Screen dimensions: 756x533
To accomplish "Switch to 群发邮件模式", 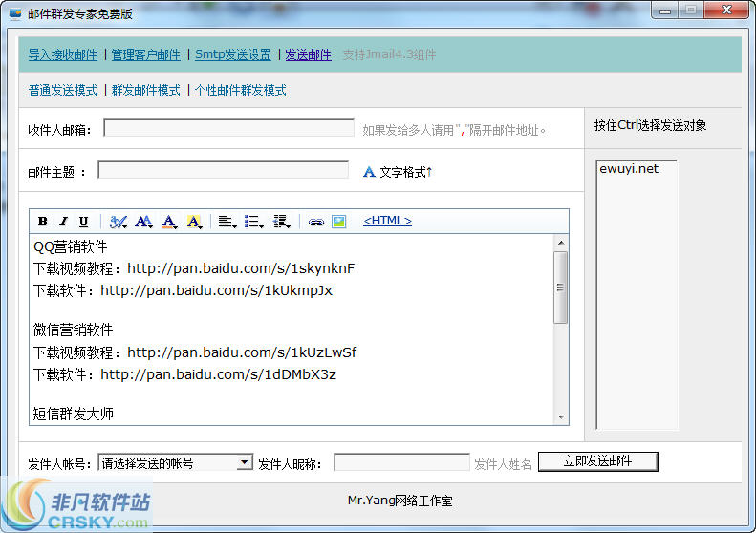I will [x=145, y=90].
